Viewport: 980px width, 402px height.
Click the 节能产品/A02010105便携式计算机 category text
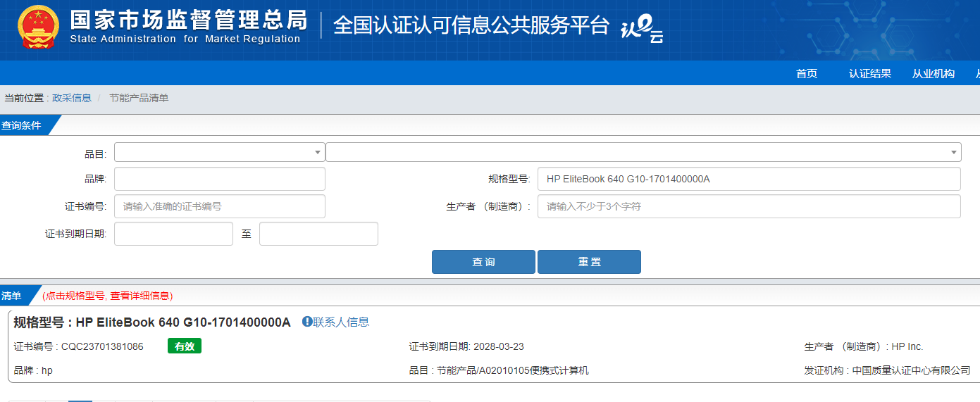(x=513, y=370)
